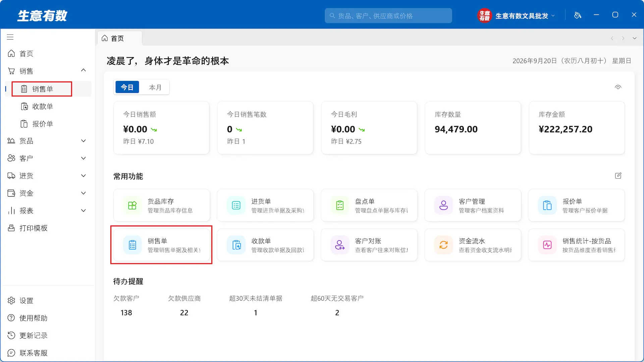The width and height of the screenshot is (644, 362).
Task: Select the 今日 toggle
Action: [127, 87]
